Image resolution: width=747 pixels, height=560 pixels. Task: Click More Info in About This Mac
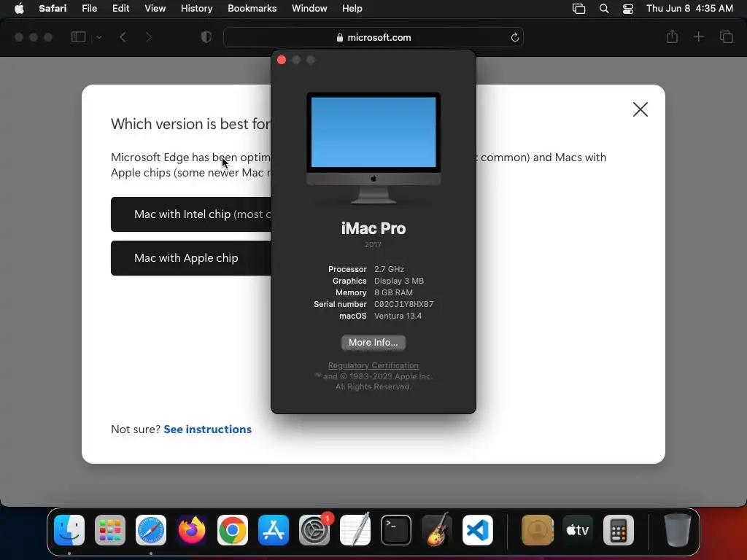[x=373, y=343]
